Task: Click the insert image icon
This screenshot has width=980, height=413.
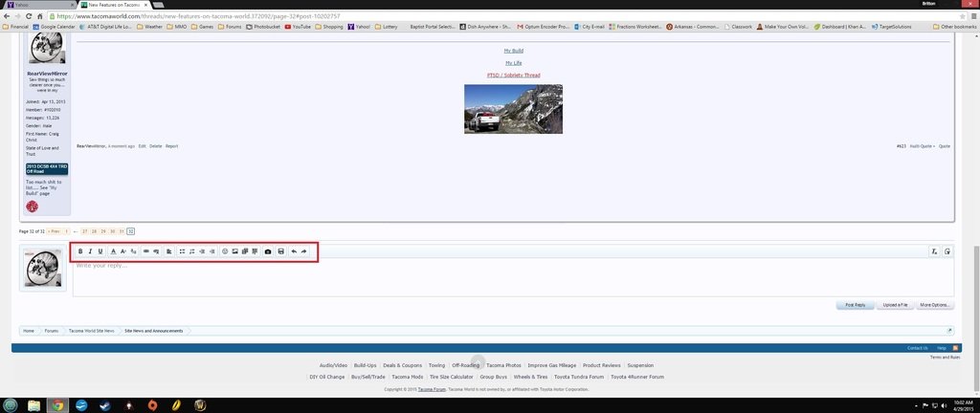Action: tap(235, 251)
